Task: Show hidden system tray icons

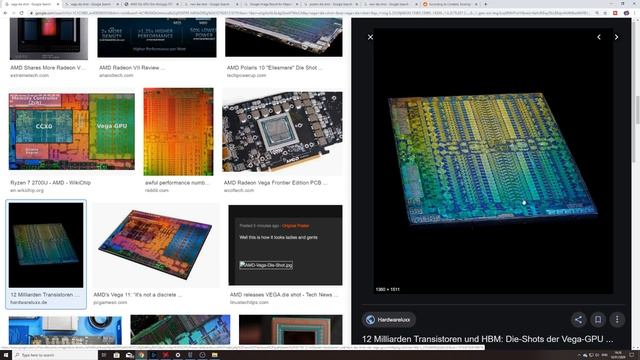Action: (579, 355)
